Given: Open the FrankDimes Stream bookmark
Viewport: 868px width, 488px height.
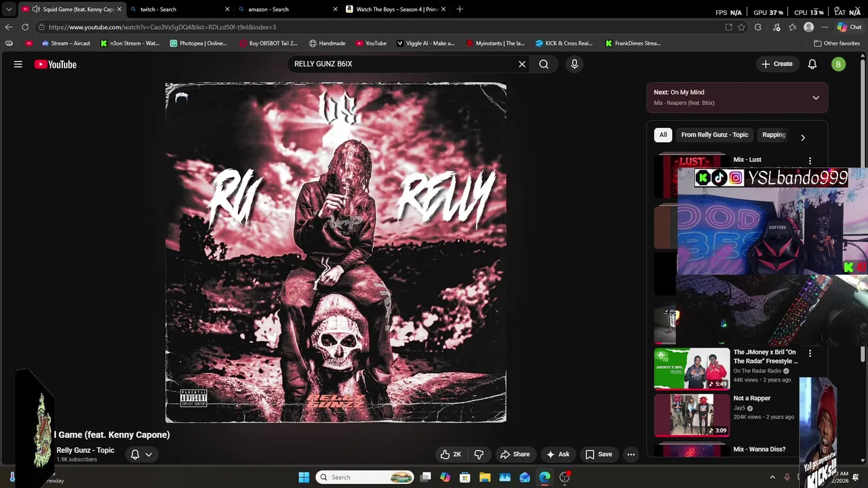Looking at the screenshot, I should tap(633, 43).
